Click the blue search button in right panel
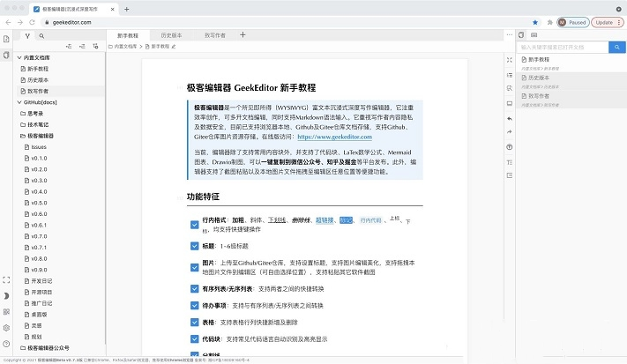The width and height of the screenshot is (627, 364). click(x=617, y=47)
